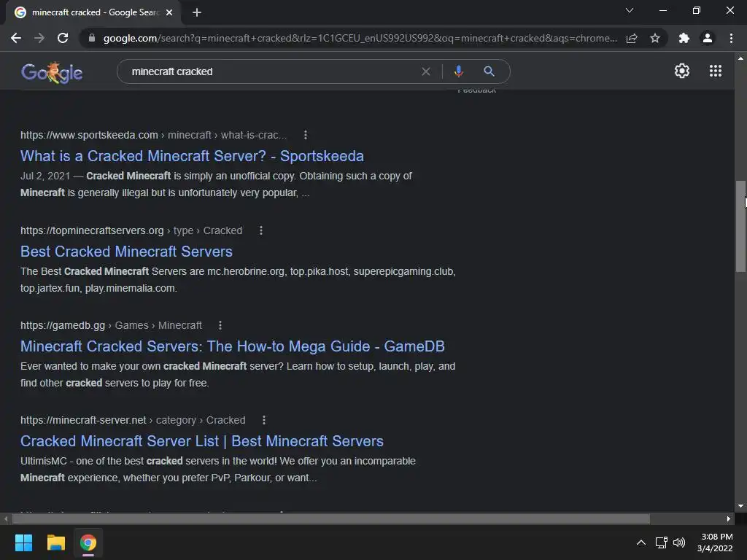This screenshot has width=747, height=560.
Task: Select the 'minecraft cracked - Google Search' tab
Action: coord(93,12)
